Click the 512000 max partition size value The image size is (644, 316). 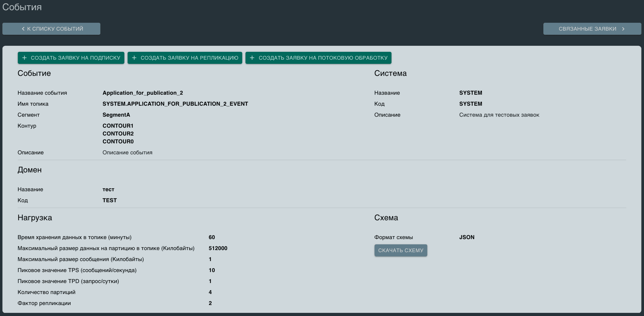(218, 248)
